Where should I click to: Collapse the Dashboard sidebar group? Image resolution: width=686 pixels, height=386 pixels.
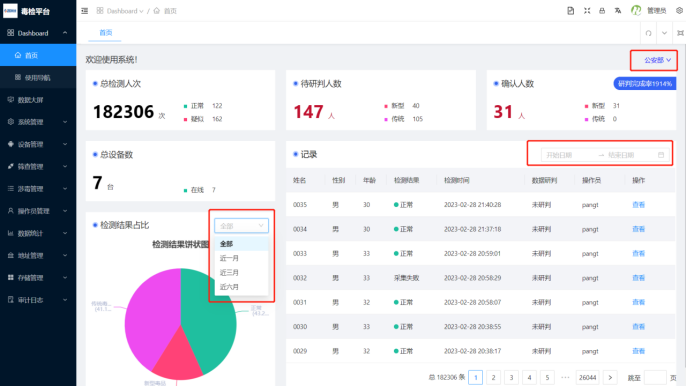click(x=38, y=33)
